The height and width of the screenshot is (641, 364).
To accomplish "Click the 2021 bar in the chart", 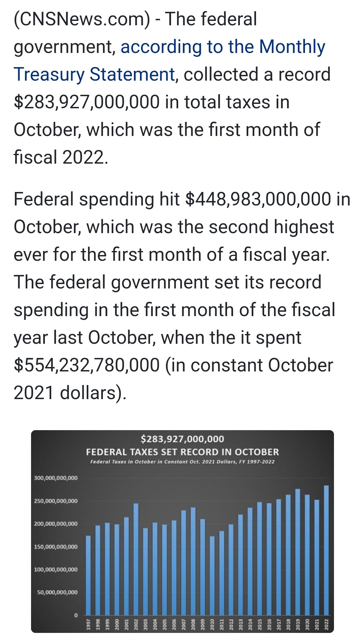I will click(317, 557).
